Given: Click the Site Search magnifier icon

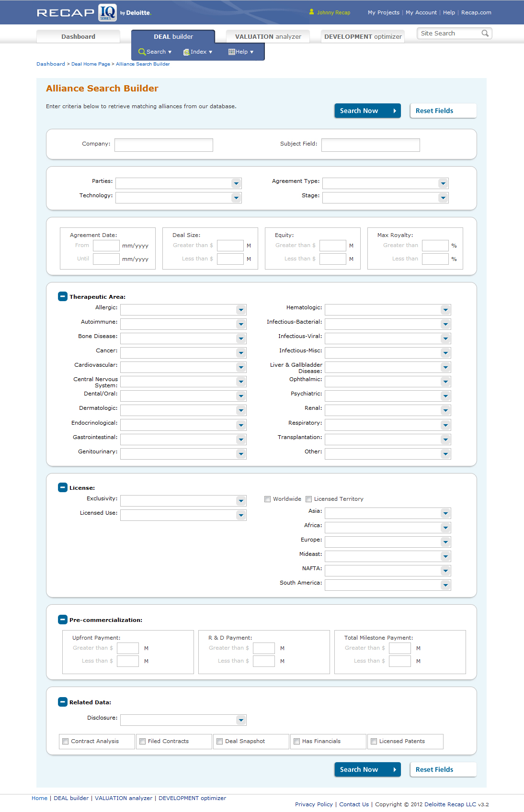Looking at the screenshot, I should point(485,34).
